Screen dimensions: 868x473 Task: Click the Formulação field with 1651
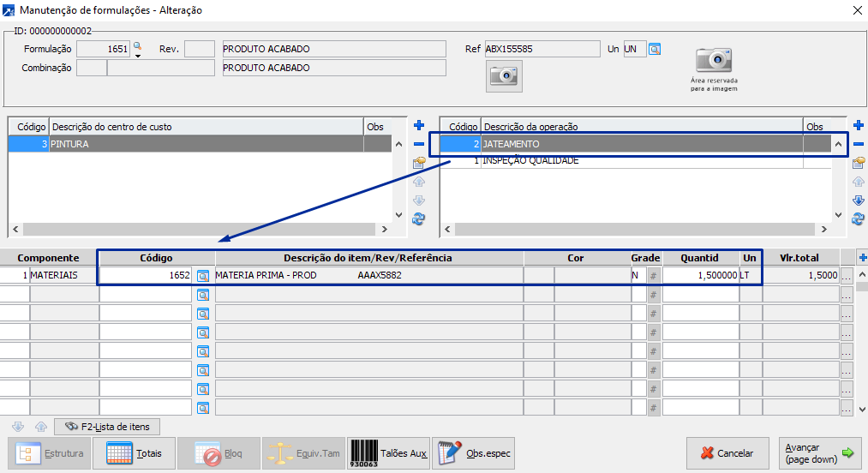click(x=103, y=50)
